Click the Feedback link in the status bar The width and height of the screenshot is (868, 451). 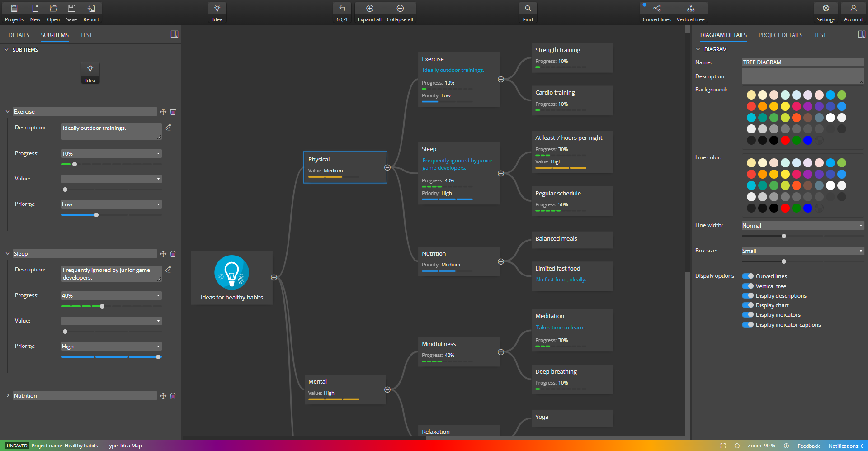pos(808,446)
